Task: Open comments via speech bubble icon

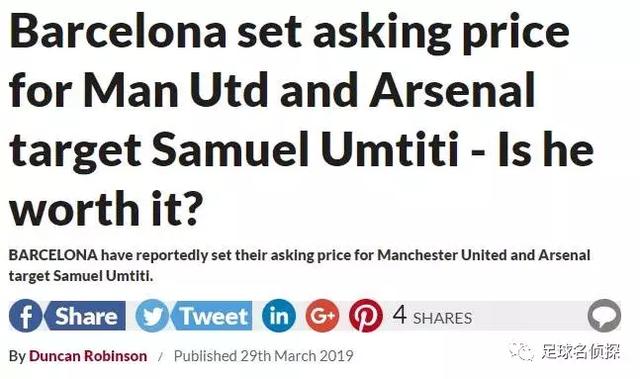Action: (604, 315)
